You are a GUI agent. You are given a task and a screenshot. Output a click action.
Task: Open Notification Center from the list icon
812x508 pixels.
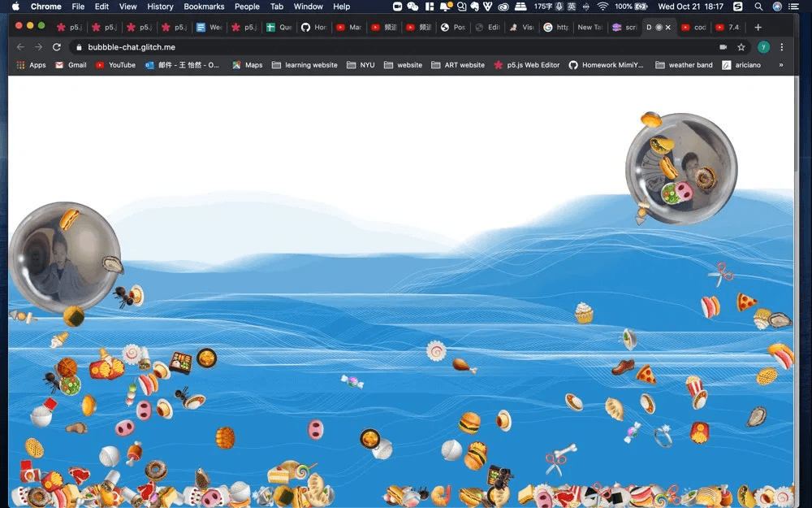(x=793, y=7)
